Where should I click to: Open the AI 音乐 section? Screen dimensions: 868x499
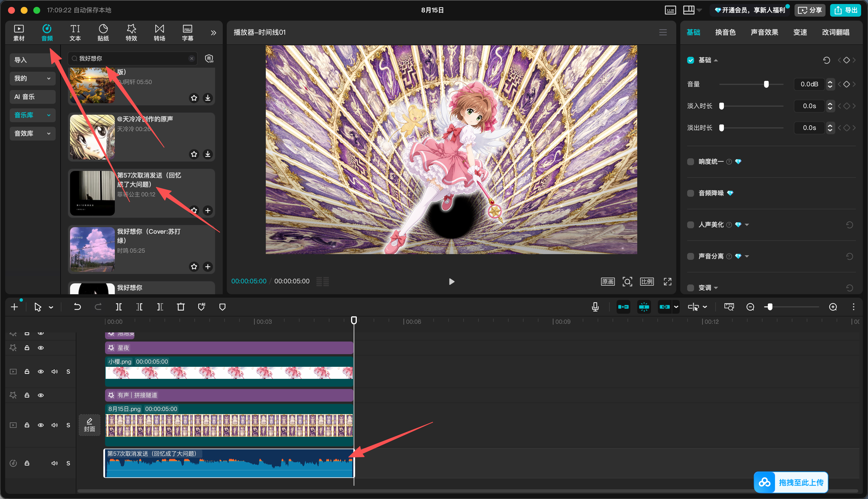click(32, 97)
